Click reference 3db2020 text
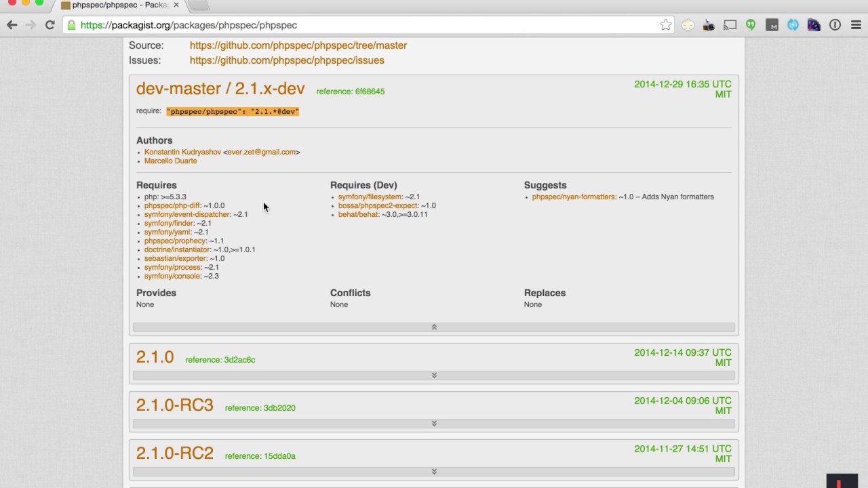868x488 pixels. [260, 408]
